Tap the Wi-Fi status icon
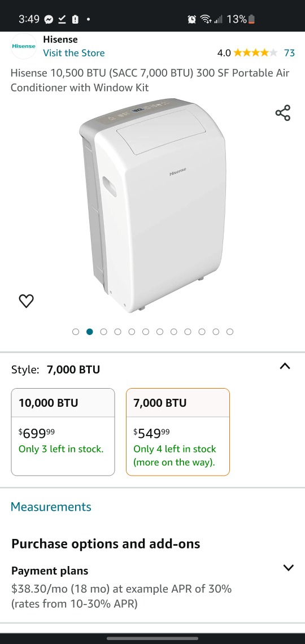 (x=205, y=19)
